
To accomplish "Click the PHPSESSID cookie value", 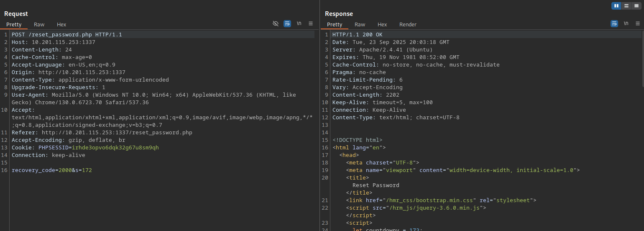I will pyautogui.click(x=115, y=148).
